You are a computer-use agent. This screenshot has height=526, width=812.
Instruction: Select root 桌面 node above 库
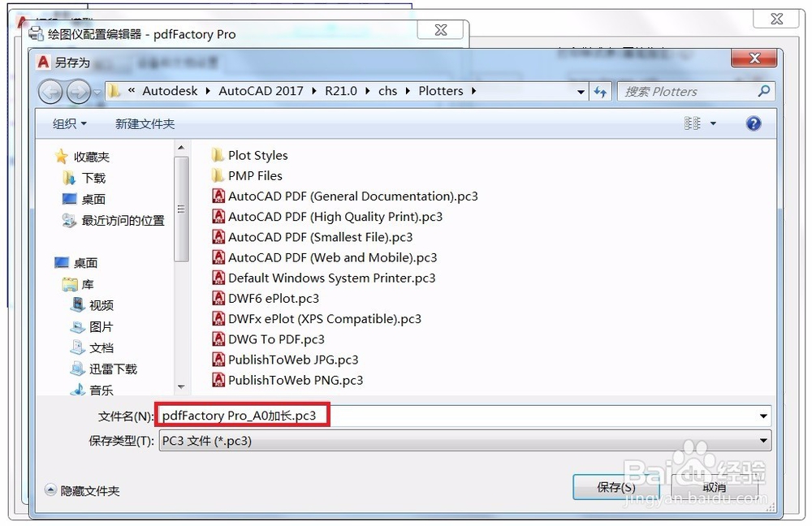pos(76,262)
